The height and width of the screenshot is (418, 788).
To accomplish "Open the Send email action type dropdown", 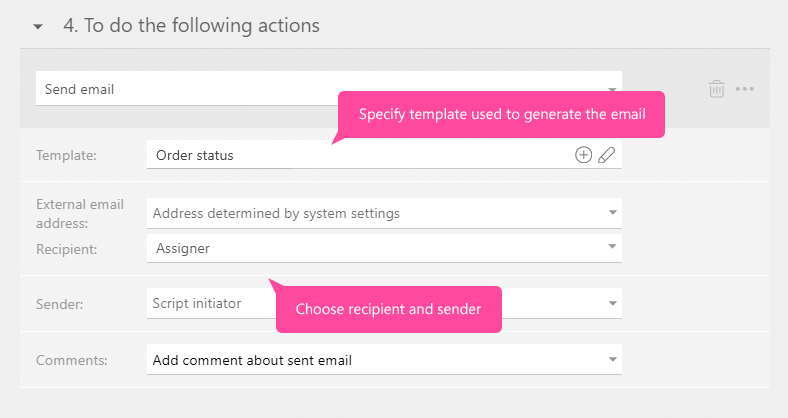I will (x=612, y=89).
